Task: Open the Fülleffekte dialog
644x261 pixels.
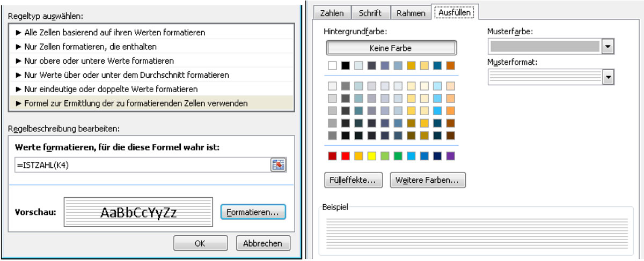Action: (x=353, y=180)
